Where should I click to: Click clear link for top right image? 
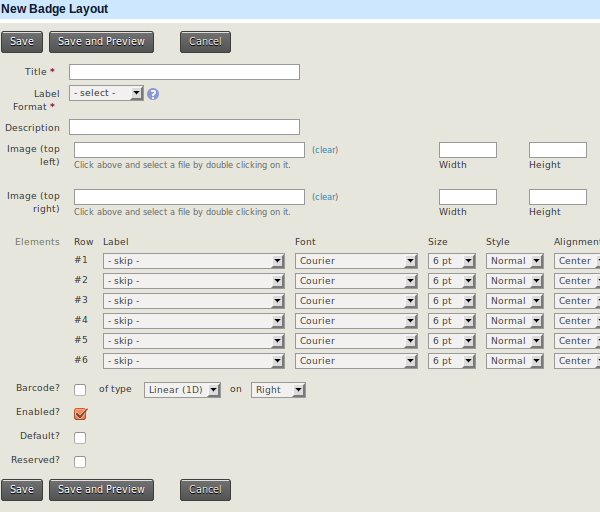pyautogui.click(x=325, y=197)
